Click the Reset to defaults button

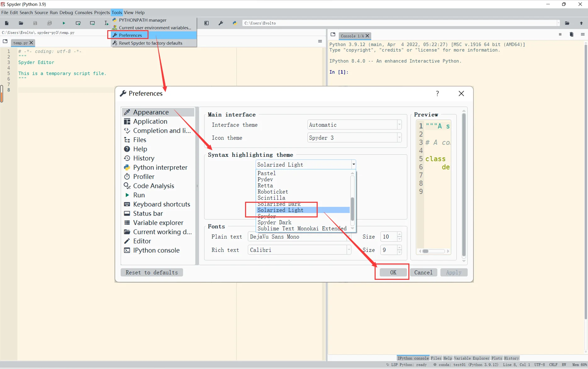pos(152,273)
